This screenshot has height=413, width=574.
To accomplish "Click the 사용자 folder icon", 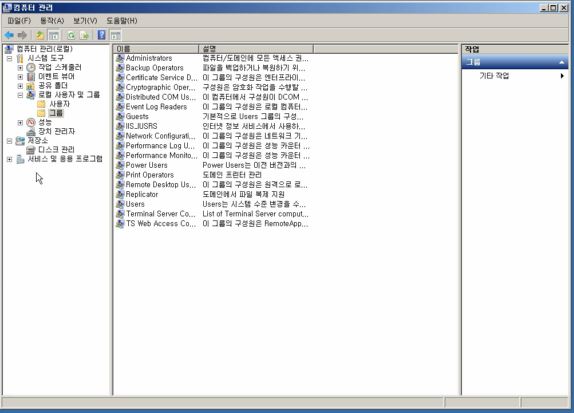I will click(41, 104).
